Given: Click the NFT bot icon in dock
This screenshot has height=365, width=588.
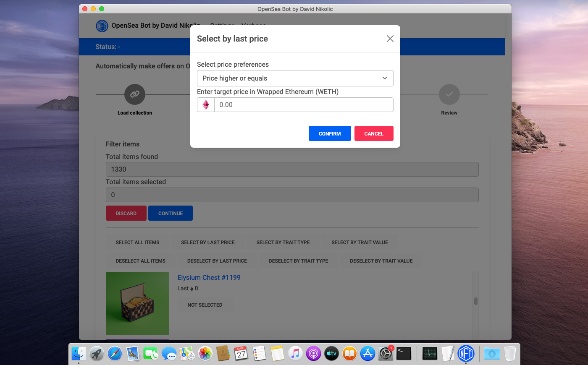Looking at the screenshot, I should click(466, 354).
